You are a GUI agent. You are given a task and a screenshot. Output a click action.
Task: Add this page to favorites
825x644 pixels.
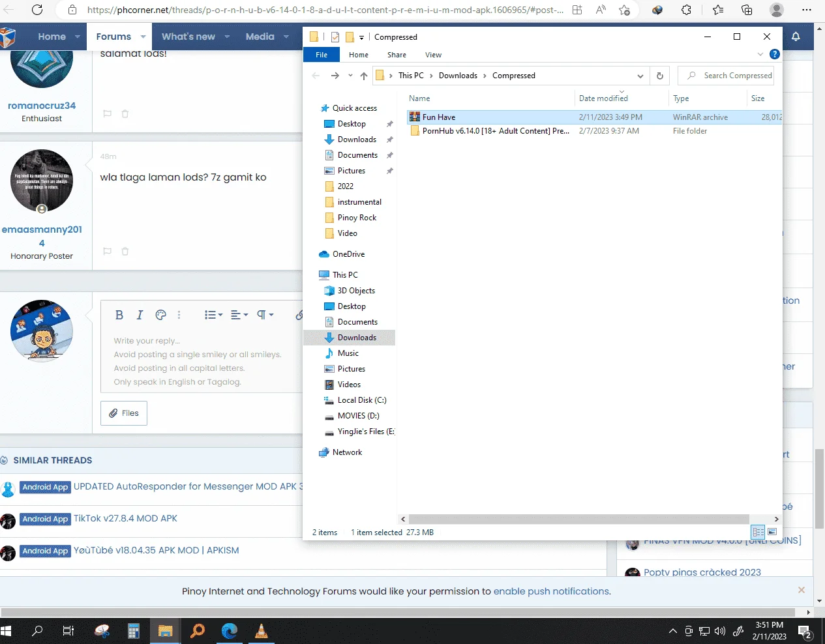(x=624, y=10)
